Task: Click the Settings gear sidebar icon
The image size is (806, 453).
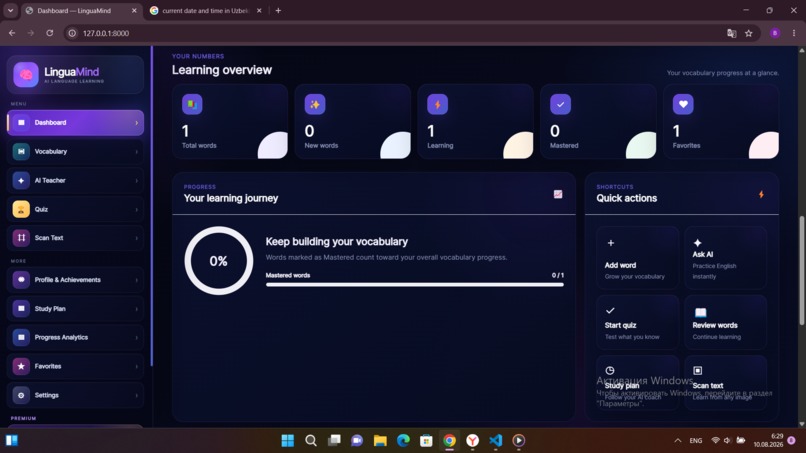Action: (21, 395)
